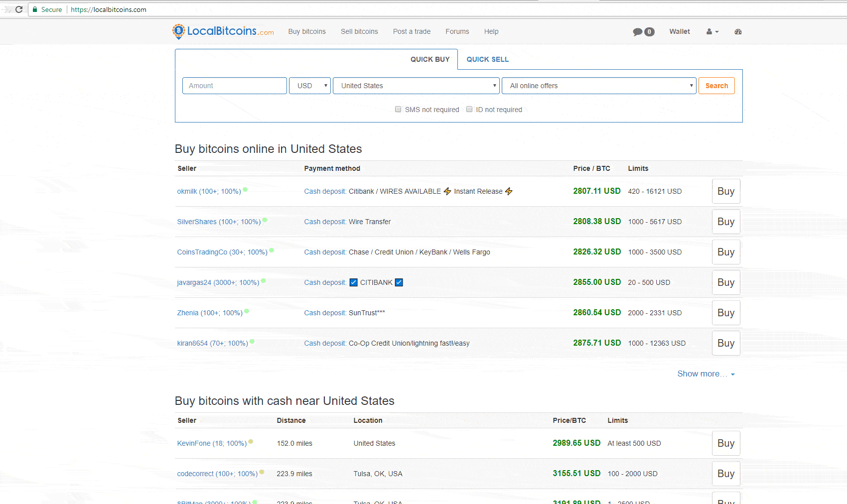Open seller codecorrect profile link

click(217, 474)
